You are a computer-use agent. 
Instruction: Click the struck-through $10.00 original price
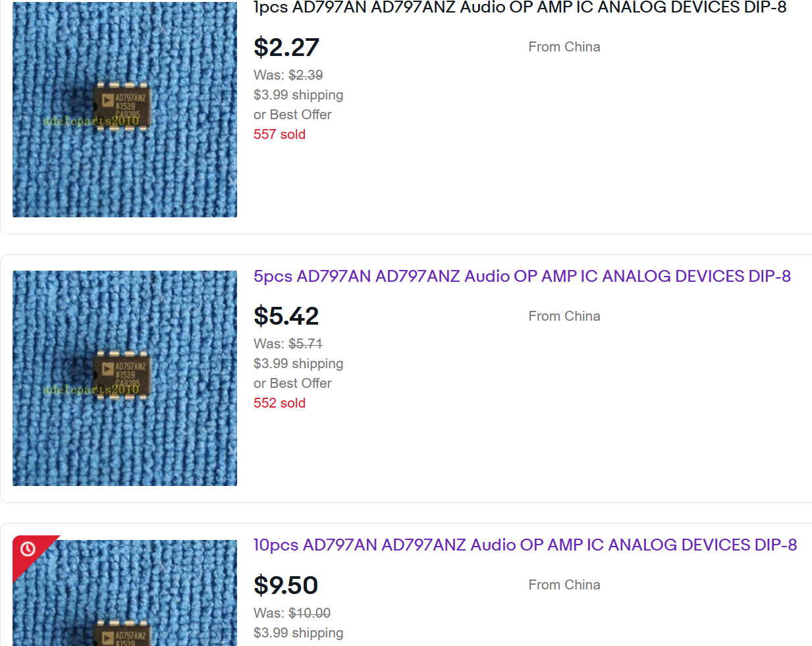click(x=310, y=613)
